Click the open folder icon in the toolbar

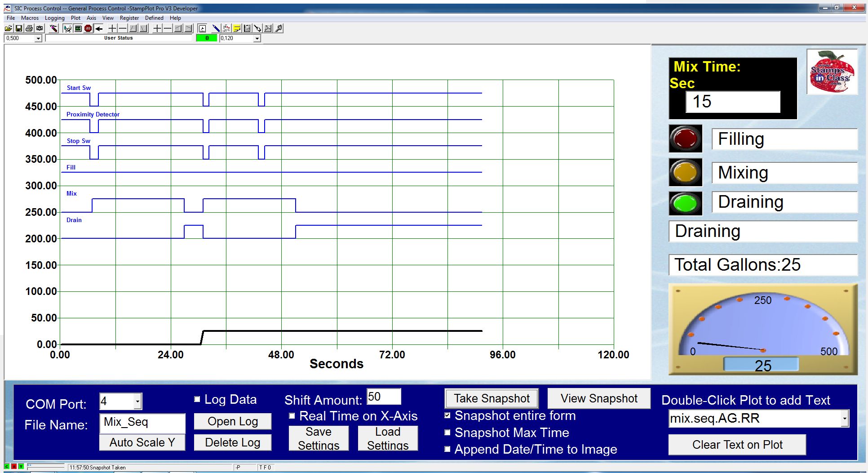coord(9,28)
